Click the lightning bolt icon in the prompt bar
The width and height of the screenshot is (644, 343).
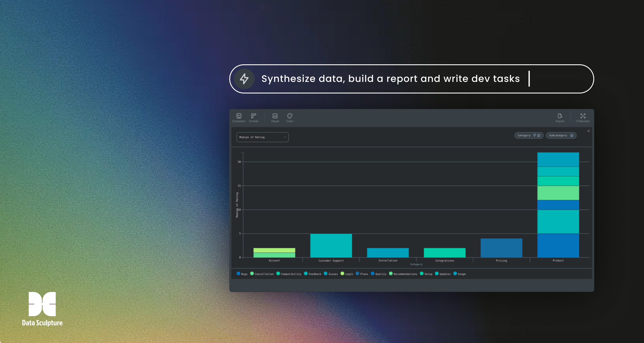pyautogui.click(x=244, y=79)
